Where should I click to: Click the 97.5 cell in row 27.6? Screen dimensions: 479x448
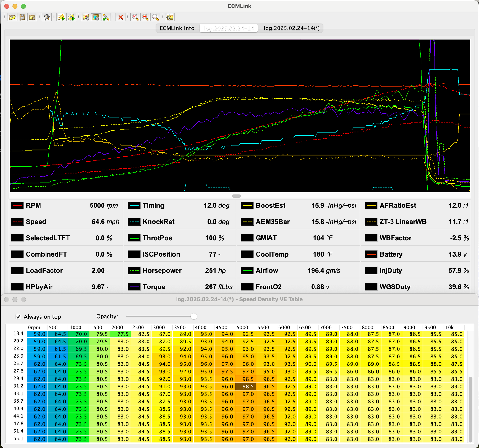[x=225, y=371]
